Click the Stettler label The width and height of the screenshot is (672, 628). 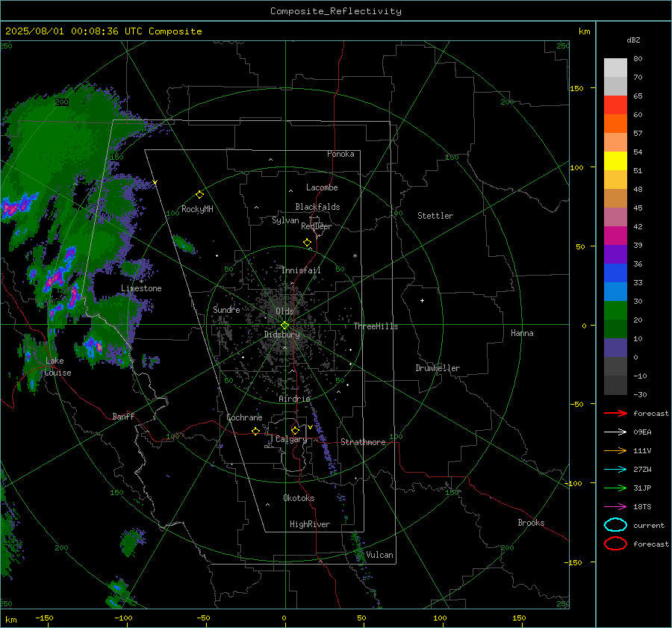point(435,216)
